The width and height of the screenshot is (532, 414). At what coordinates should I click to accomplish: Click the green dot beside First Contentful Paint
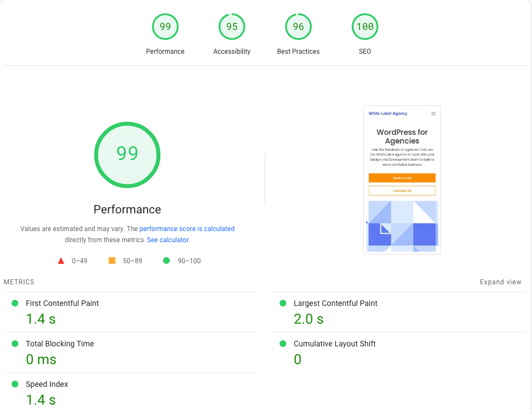15,303
